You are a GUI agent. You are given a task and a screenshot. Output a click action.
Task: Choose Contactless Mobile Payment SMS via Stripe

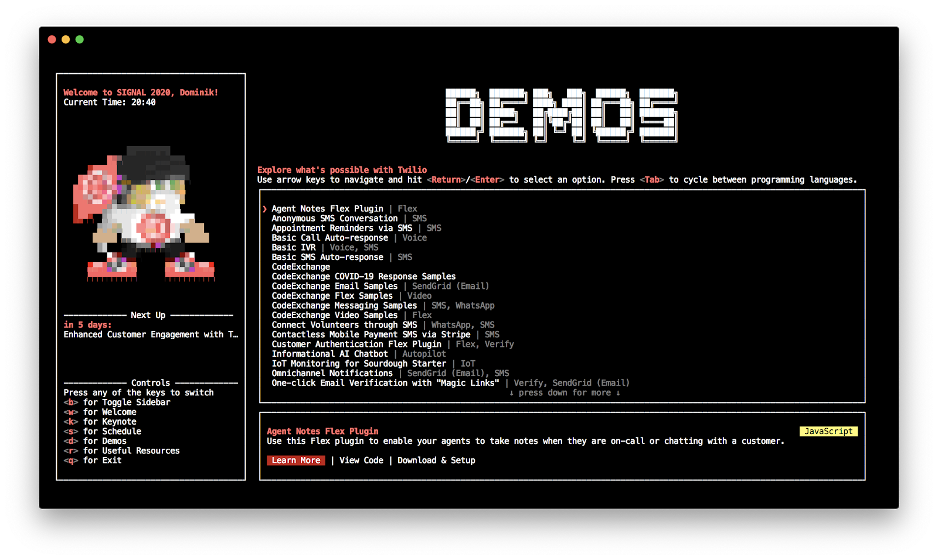pos(385,334)
